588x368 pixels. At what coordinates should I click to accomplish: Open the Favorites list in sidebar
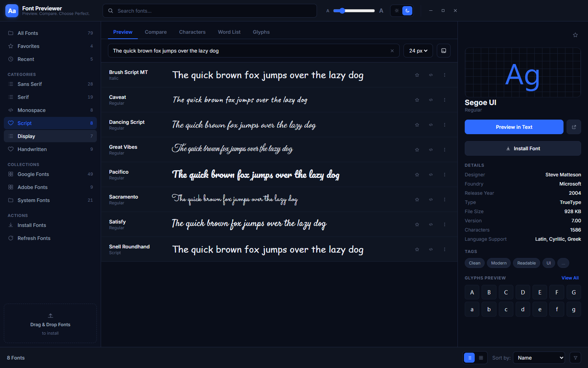point(50,46)
